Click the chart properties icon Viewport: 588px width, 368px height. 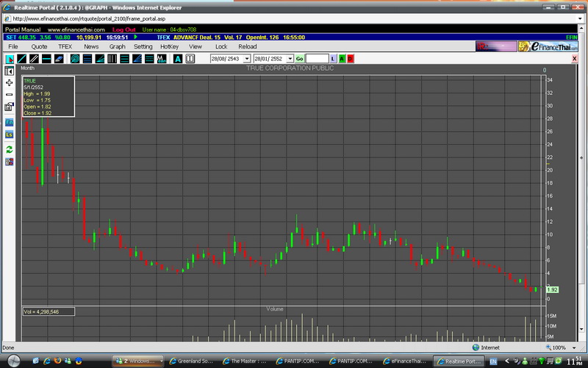10,107
